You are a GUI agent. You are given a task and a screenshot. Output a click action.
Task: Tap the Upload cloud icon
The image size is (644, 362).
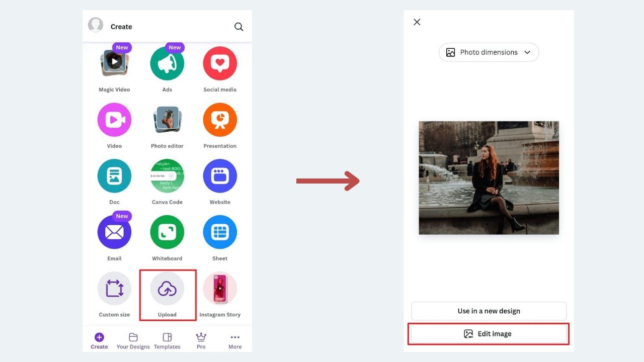pos(167,289)
